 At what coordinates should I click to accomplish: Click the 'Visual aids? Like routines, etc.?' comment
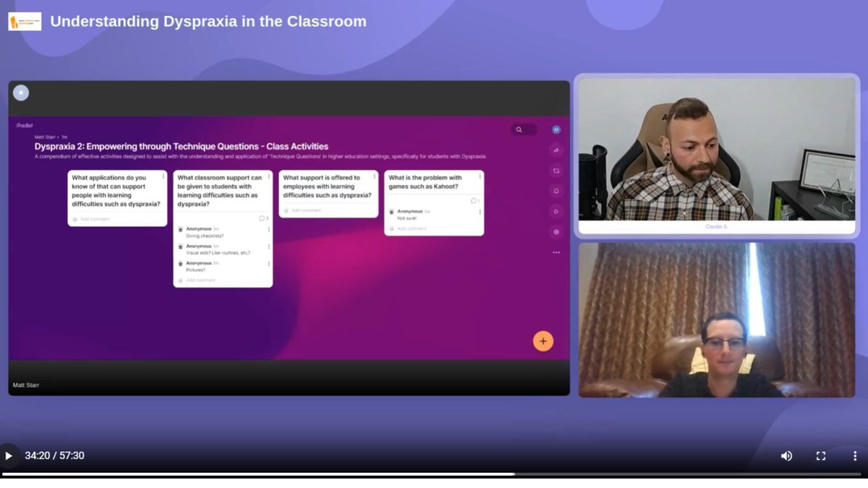click(x=218, y=253)
